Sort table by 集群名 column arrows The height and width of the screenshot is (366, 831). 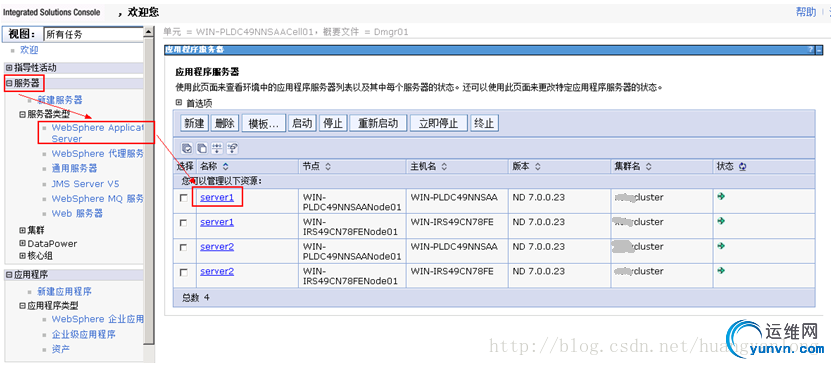650,166
